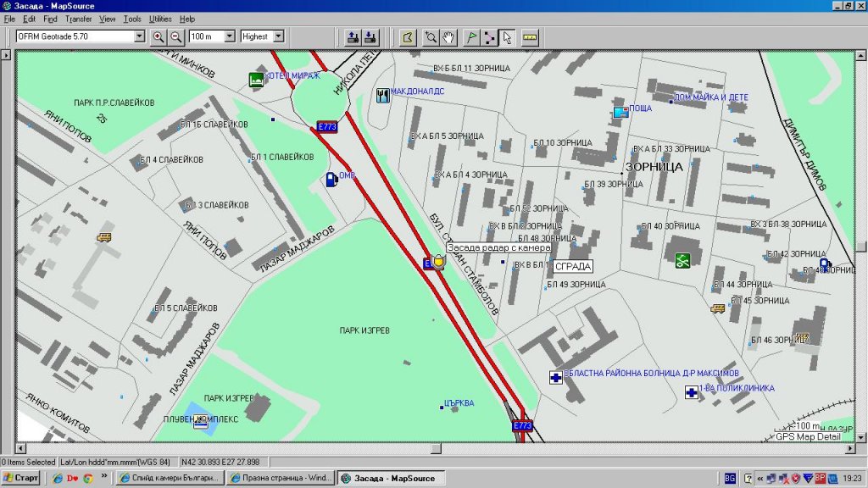The image size is (868, 488).
Task: Select the Hand pan tool
Action: point(448,37)
